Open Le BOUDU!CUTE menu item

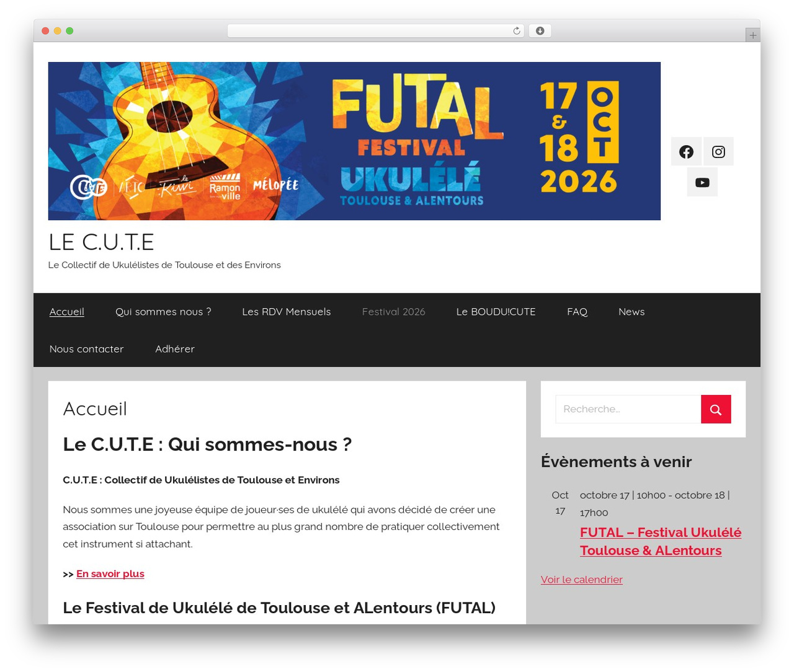[496, 312]
